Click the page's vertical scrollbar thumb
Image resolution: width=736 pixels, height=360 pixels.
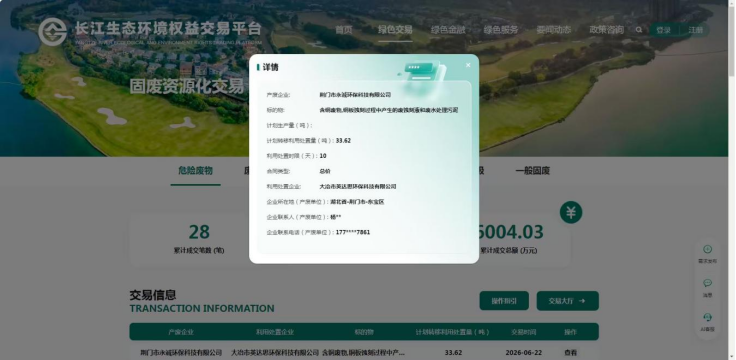click(732, 40)
